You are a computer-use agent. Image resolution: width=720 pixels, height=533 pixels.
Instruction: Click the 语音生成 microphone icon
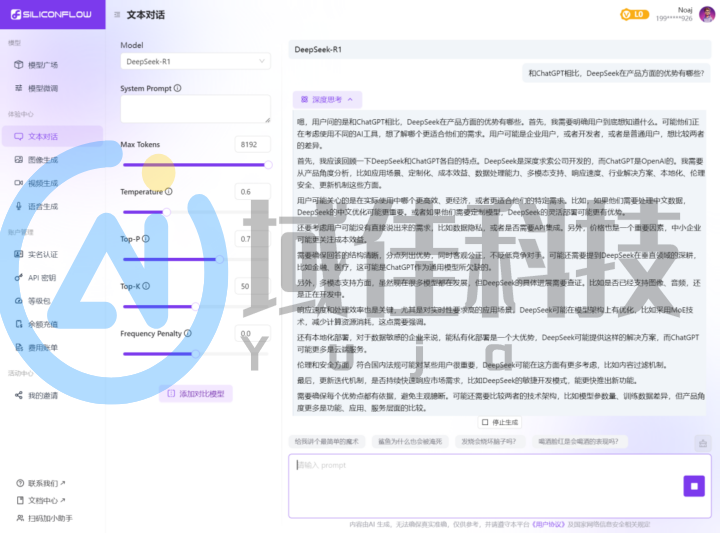(x=18, y=206)
